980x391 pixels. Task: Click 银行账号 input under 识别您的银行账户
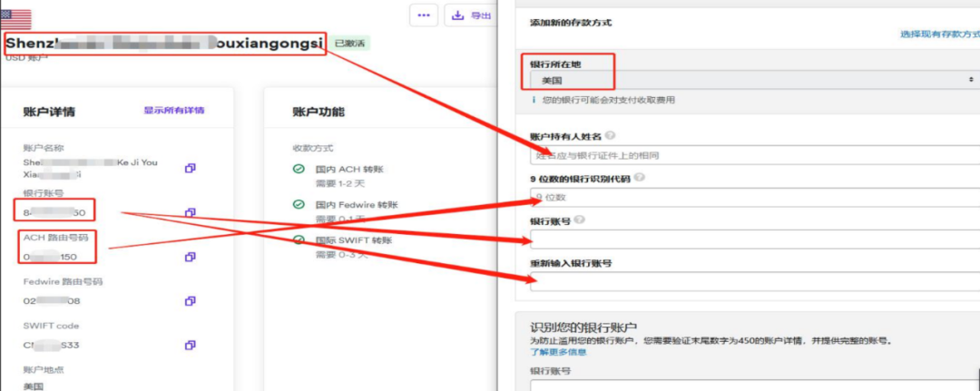click(x=753, y=385)
